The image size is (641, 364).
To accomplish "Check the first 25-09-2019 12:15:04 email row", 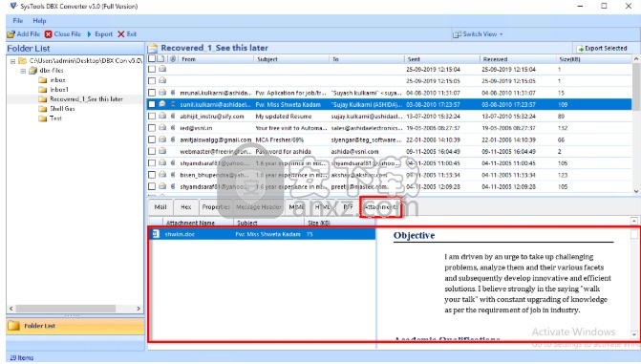I will pos(152,69).
